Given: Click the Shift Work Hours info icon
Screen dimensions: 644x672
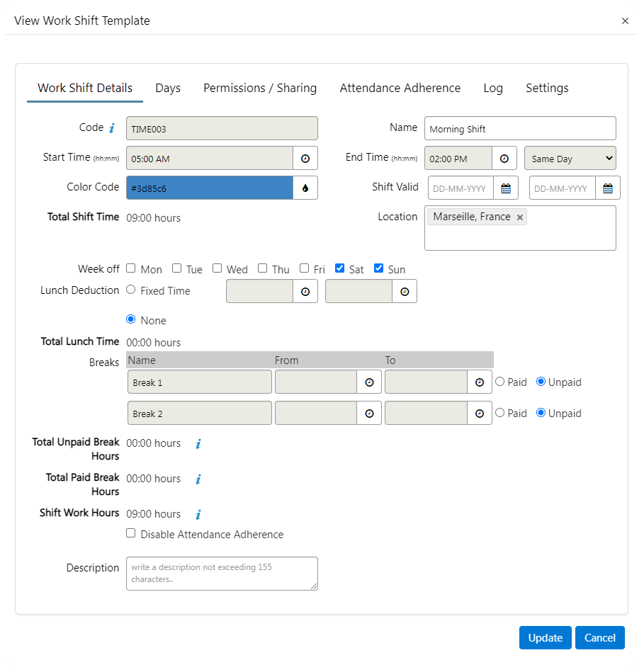Looking at the screenshot, I should tap(198, 515).
